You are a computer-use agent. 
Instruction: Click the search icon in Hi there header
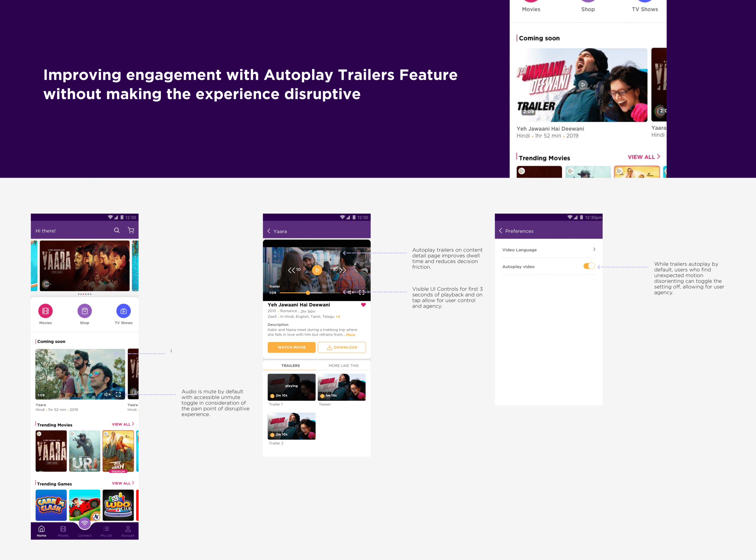(117, 230)
